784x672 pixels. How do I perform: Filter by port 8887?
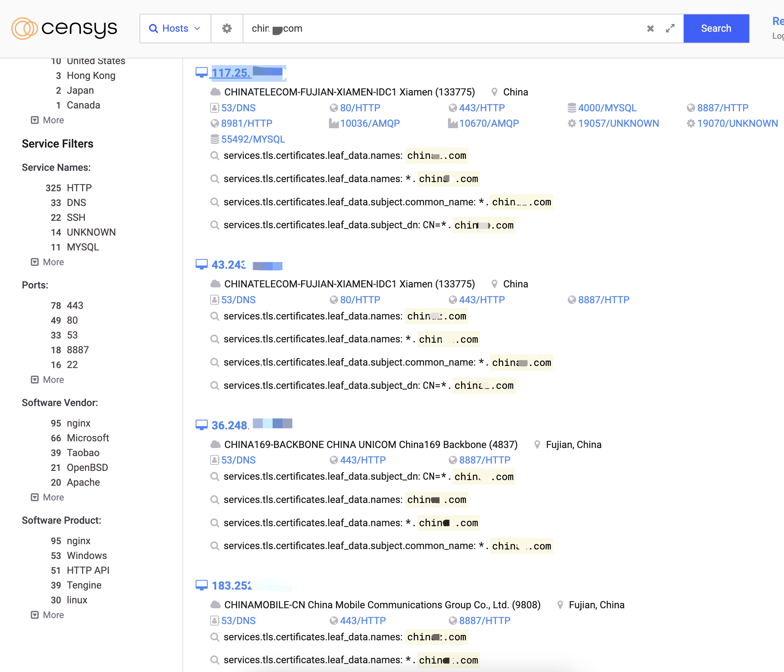point(77,350)
